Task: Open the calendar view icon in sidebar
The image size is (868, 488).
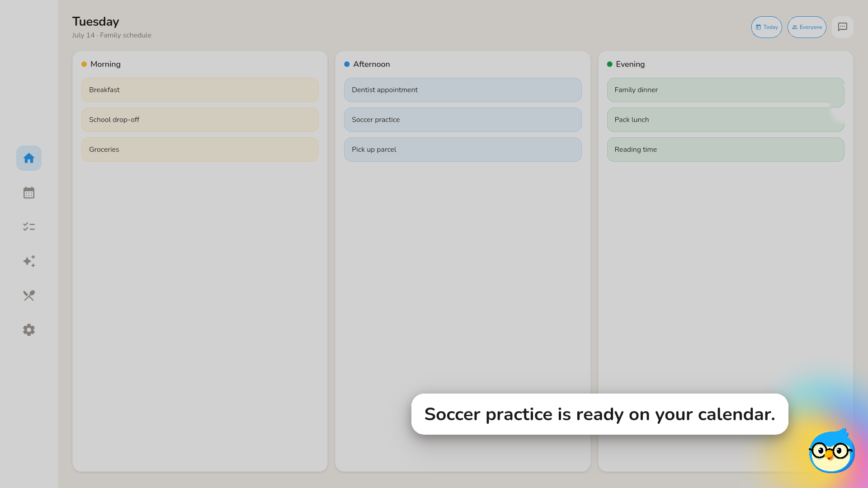Action: [x=29, y=192]
